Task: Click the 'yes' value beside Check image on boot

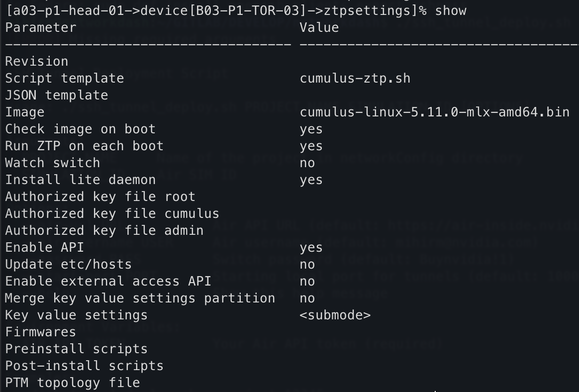Action: coord(311,129)
